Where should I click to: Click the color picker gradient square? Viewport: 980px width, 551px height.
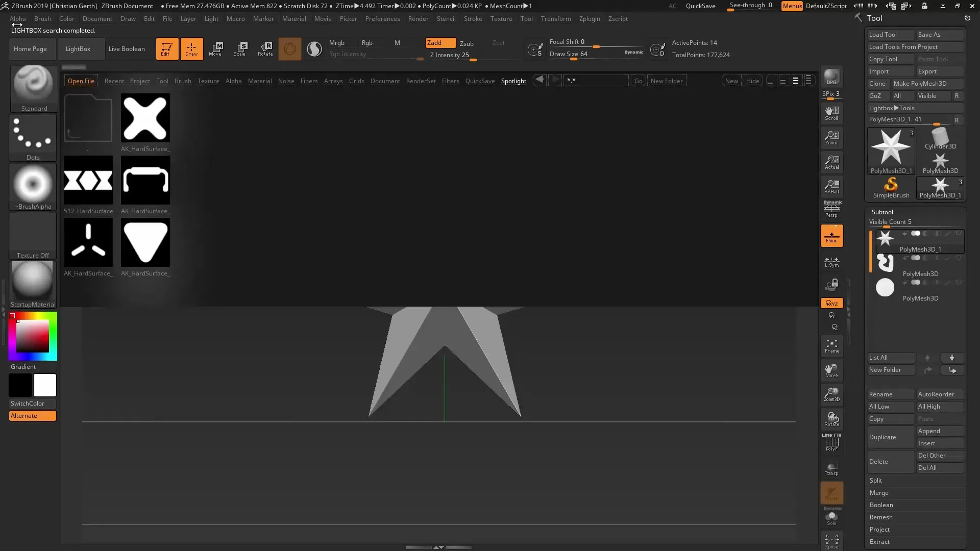[x=32, y=336]
